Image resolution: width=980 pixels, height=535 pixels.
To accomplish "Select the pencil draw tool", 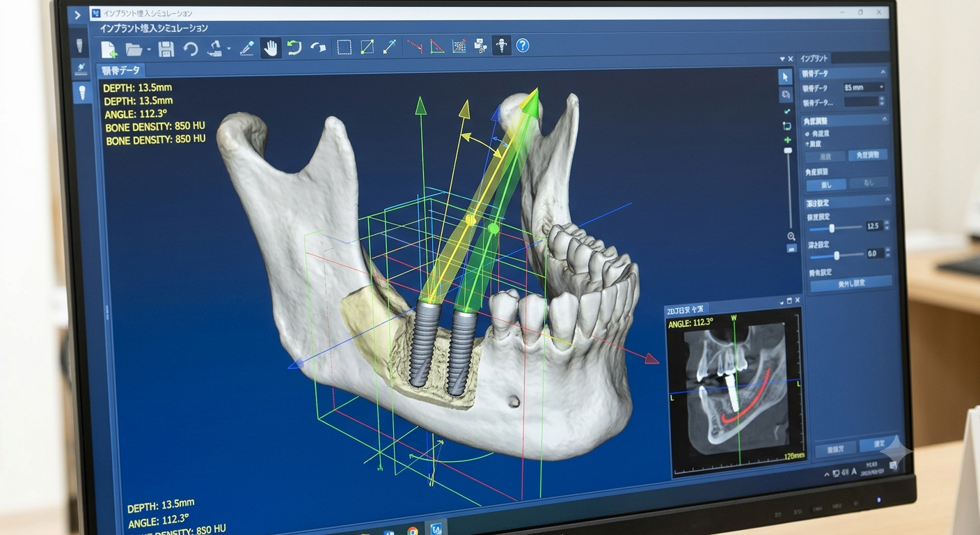I will [x=246, y=48].
